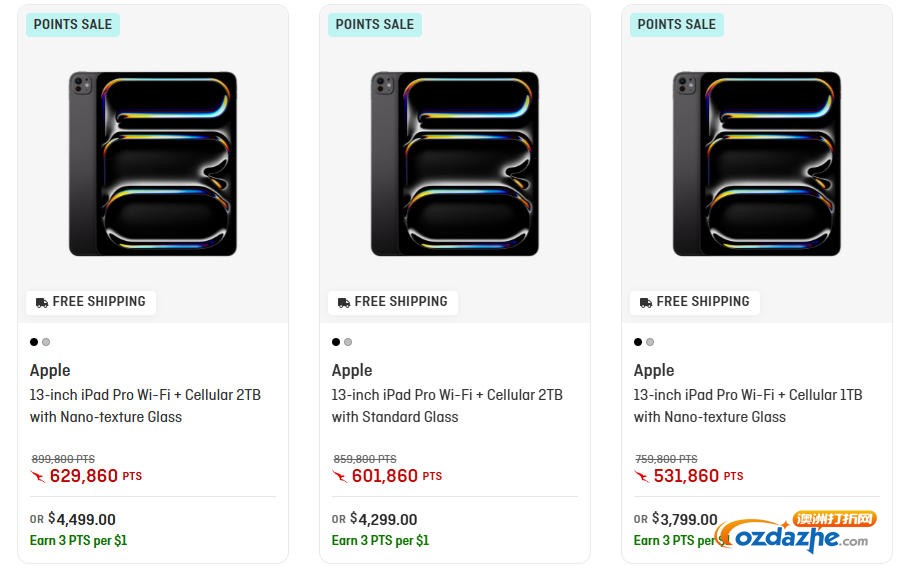Click truck icon on first product's Free Shipping badge

pyautogui.click(x=42, y=302)
